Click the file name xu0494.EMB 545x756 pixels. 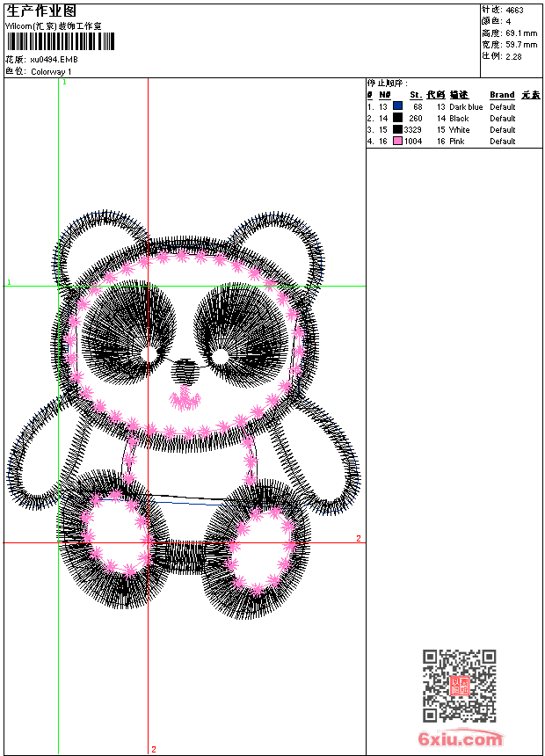click(54, 60)
